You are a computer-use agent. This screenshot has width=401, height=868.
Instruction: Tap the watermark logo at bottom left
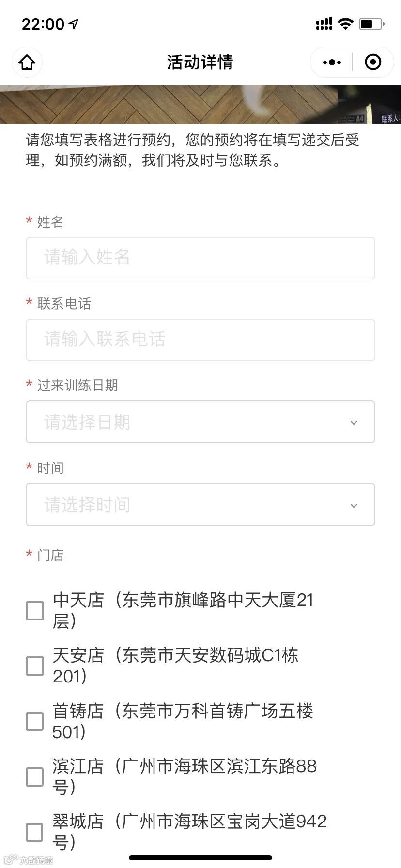point(28,860)
